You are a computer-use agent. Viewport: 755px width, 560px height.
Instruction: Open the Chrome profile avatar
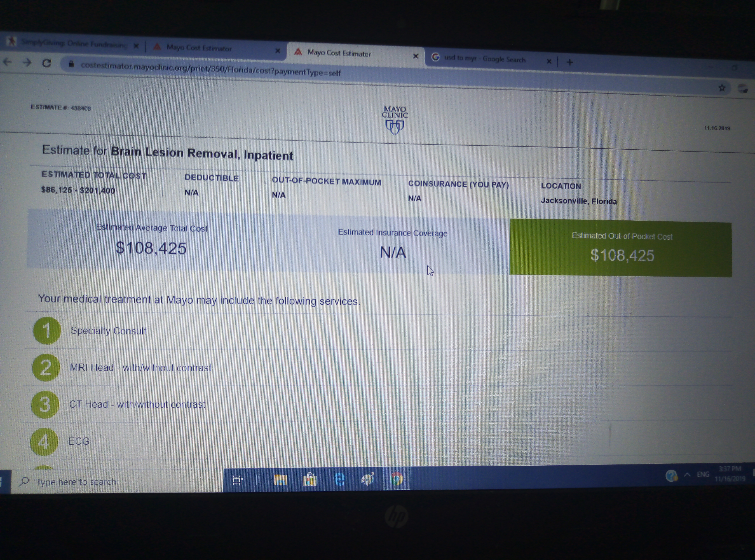[x=742, y=88]
